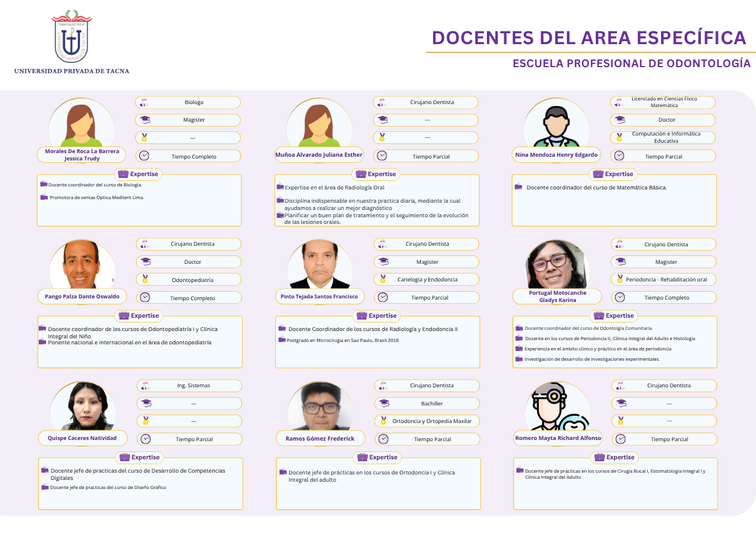The image size is (756, 535).
Task: Click the clock icon in Quispe Caceres's Tiempo Parcial
Action: point(145,439)
